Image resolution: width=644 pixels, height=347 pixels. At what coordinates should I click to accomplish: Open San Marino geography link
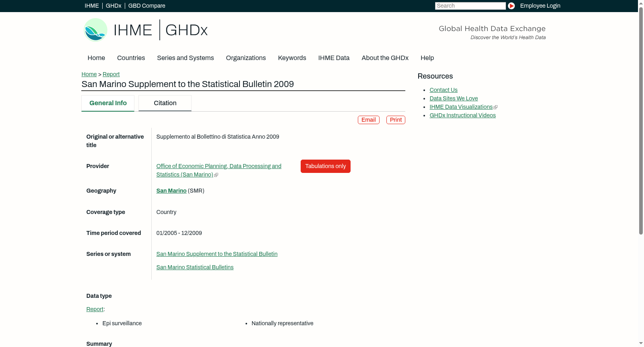(171, 191)
